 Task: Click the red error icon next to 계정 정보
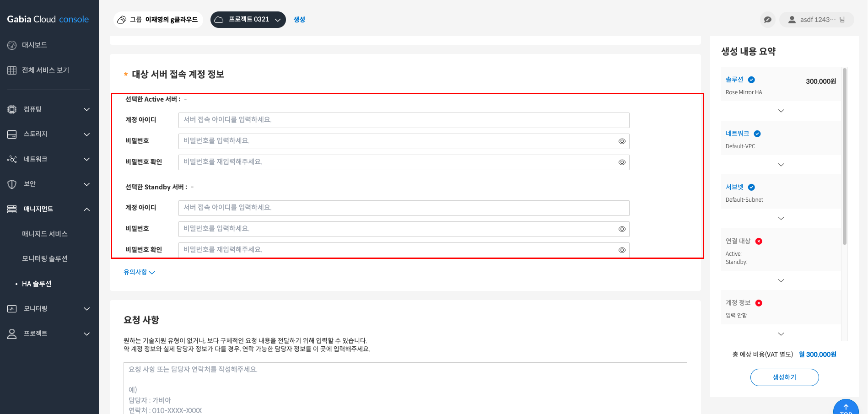click(759, 303)
